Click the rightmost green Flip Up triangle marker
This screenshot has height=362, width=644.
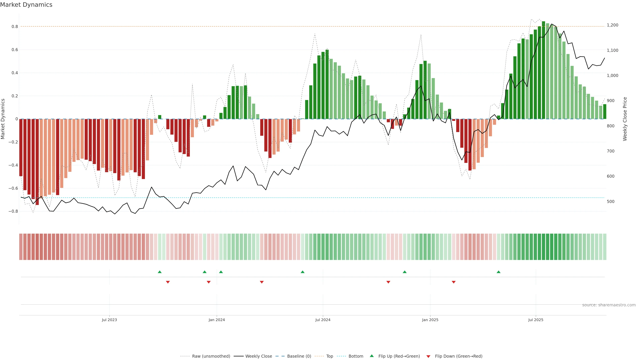pyautogui.click(x=498, y=272)
